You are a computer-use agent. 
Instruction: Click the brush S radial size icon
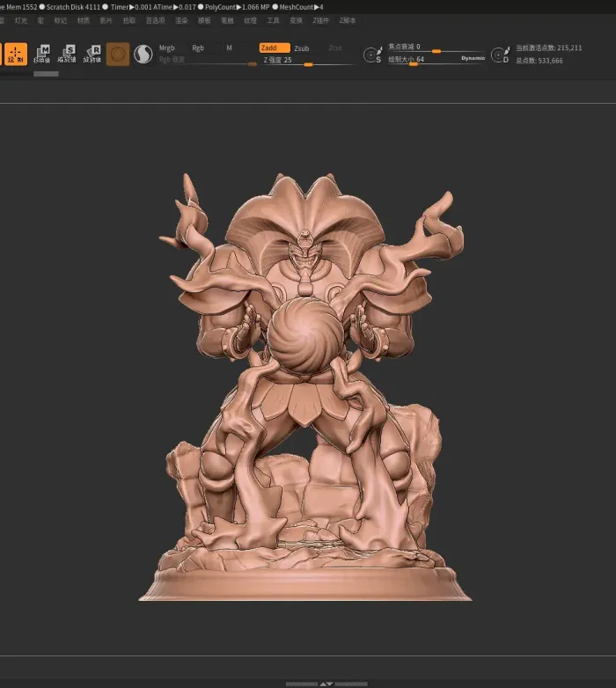[372, 55]
